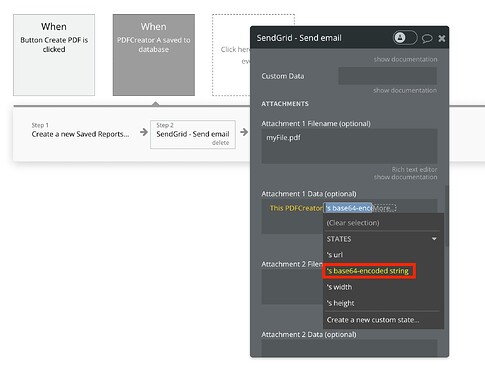Close the SendGrid - Send email panel

442,38
